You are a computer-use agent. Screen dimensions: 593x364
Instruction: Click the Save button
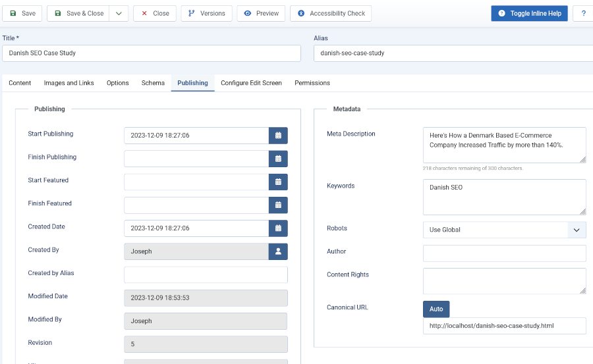pos(22,13)
